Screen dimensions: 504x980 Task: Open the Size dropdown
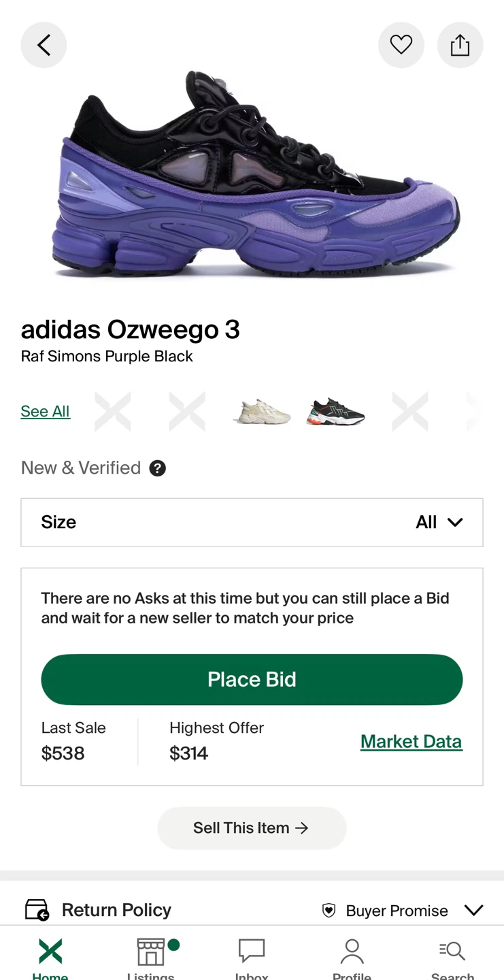click(252, 523)
